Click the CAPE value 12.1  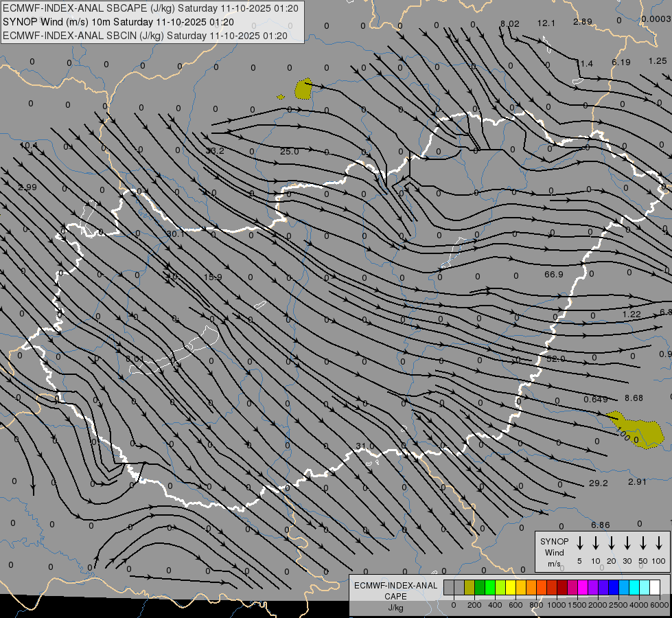(x=546, y=23)
